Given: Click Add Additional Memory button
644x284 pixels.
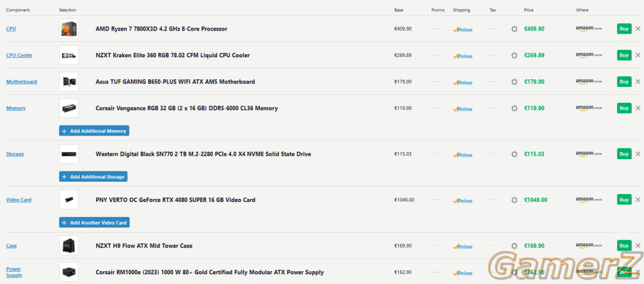Looking at the screenshot, I should tap(94, 131).
